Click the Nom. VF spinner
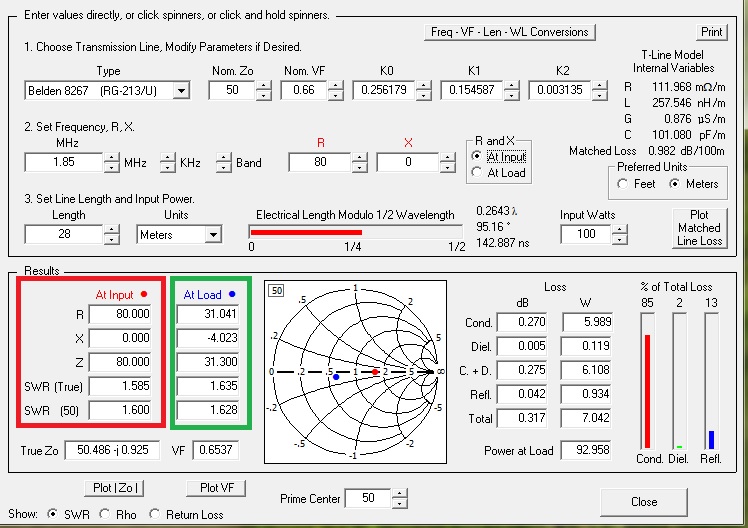The width and height of the screenshot is (748, 528). point(335,90)
